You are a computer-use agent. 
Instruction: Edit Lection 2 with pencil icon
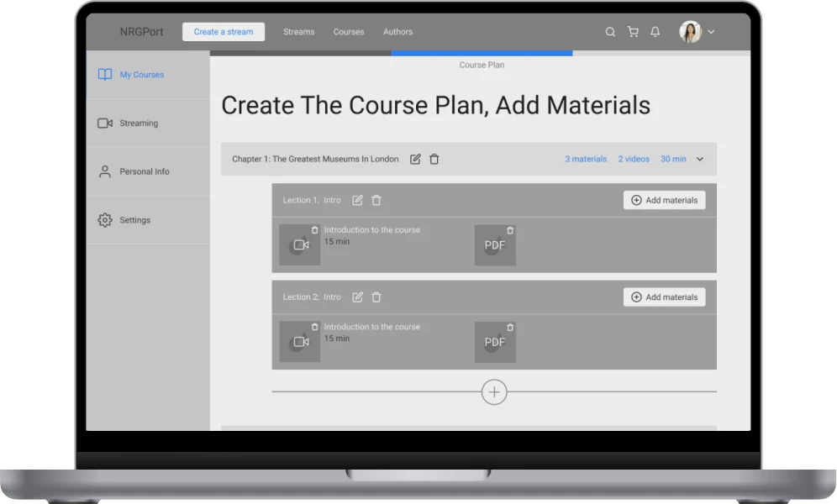tap(357, 297)
